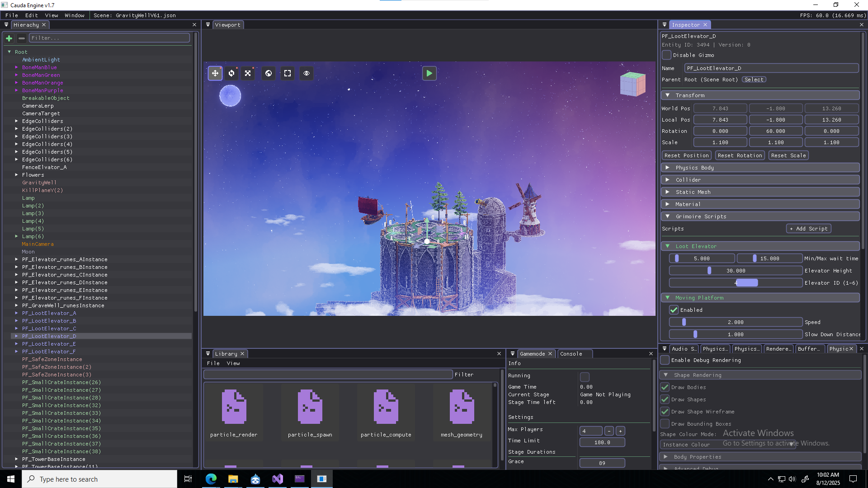Toggle Draw Bounding Boxes checkbox
Screen dimensions: 868x488
[665, 424]
